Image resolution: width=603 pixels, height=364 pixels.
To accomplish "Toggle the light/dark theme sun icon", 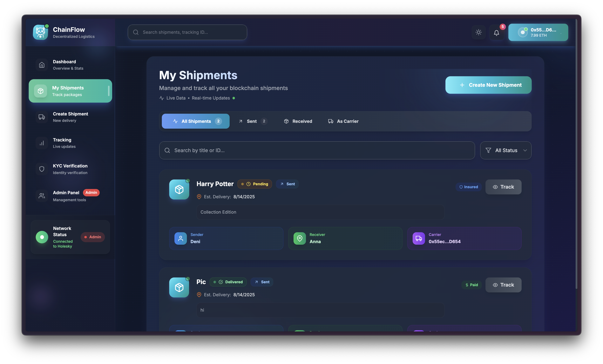I will pos(478,32).
